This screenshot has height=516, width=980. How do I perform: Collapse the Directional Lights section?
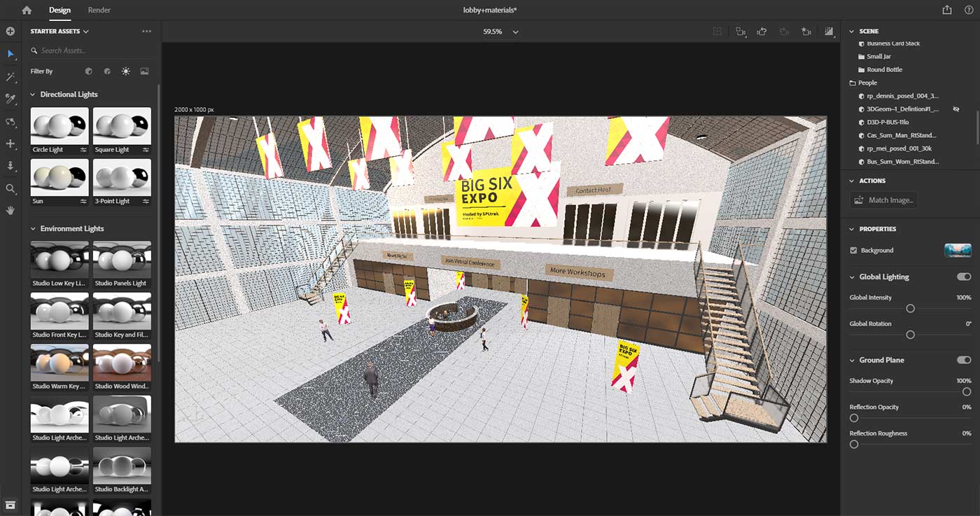(x=33, y=95)
